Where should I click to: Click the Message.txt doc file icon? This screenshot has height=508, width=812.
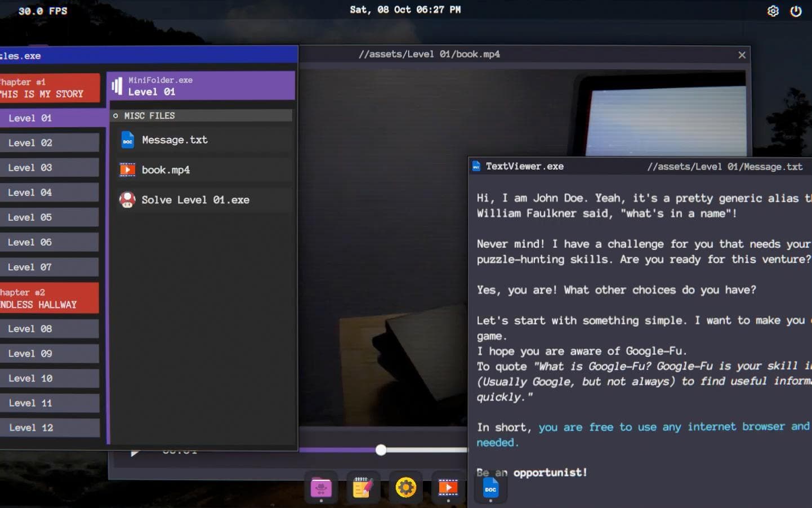coord(128,140)
